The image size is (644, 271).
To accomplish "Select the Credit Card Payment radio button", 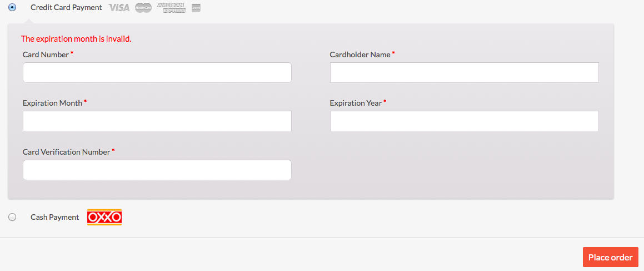I will tap(12, 7).
